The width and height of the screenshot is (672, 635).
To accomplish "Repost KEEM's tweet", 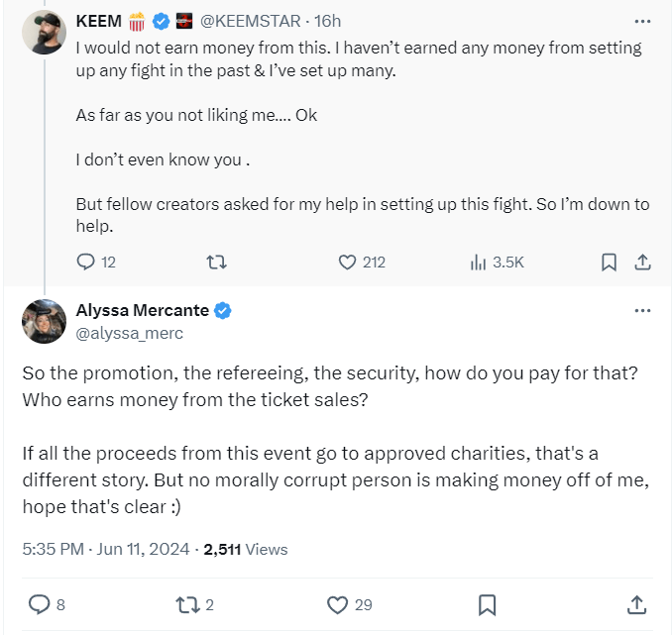I will 215,263.
